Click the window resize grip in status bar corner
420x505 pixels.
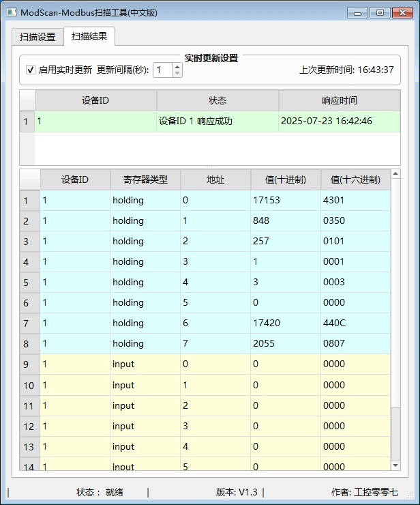click(x=410, y=495)
